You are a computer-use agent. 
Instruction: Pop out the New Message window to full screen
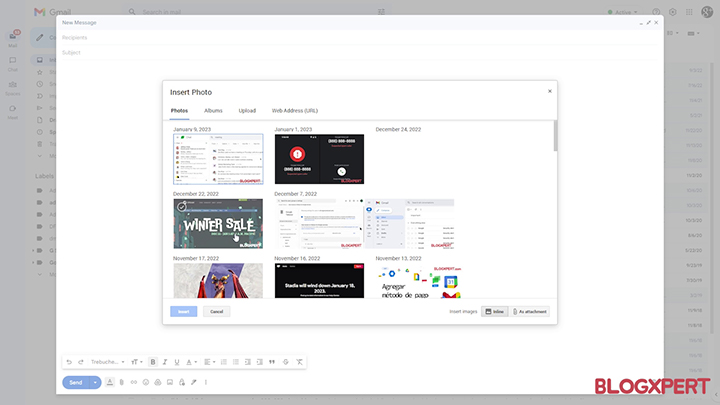pos(648,22)
